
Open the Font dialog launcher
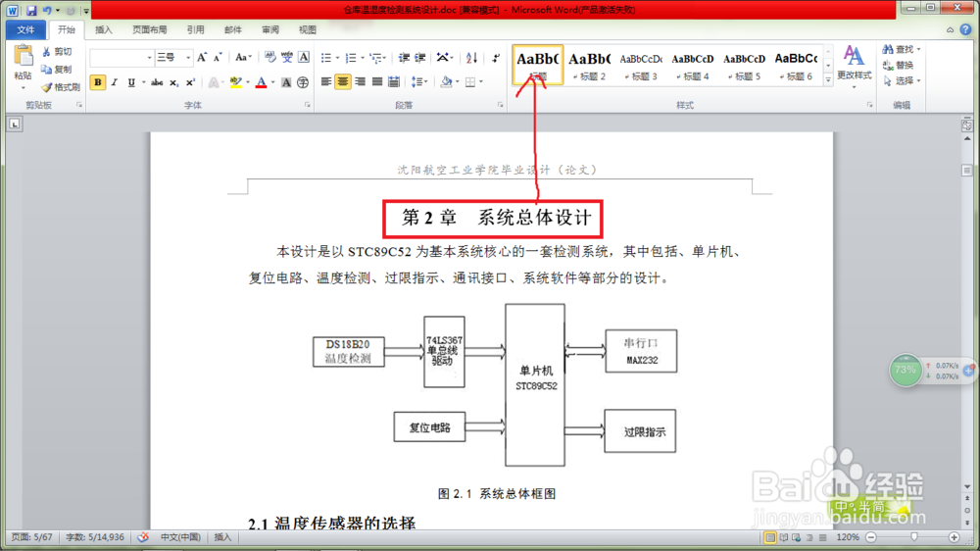pyautogui.click(x=308, y=105)
